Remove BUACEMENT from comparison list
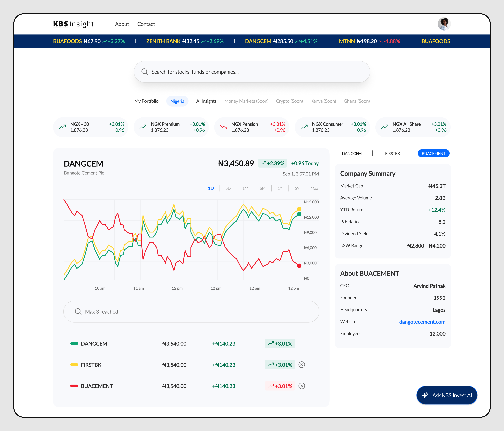504x431 pixels. [302, 386]
